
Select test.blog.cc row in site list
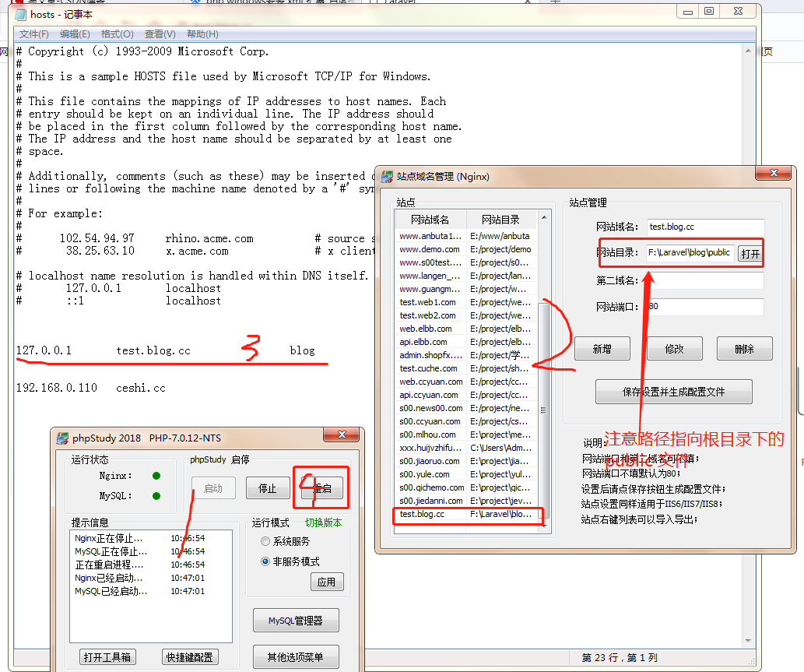click(x=466, y=514)
